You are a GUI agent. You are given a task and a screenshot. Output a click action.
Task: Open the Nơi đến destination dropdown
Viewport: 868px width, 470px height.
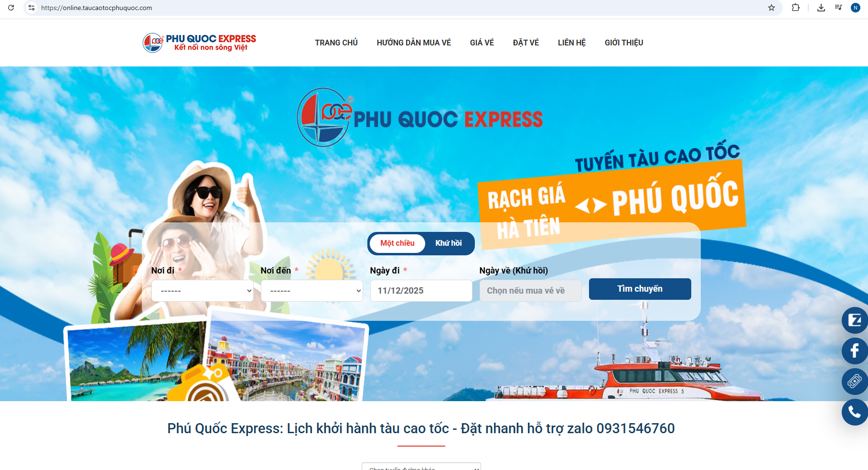(312, 291)
